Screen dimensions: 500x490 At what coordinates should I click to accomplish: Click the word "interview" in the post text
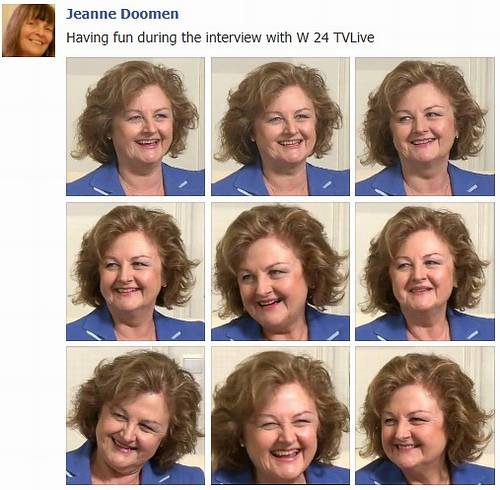click(x=233, y=37)
